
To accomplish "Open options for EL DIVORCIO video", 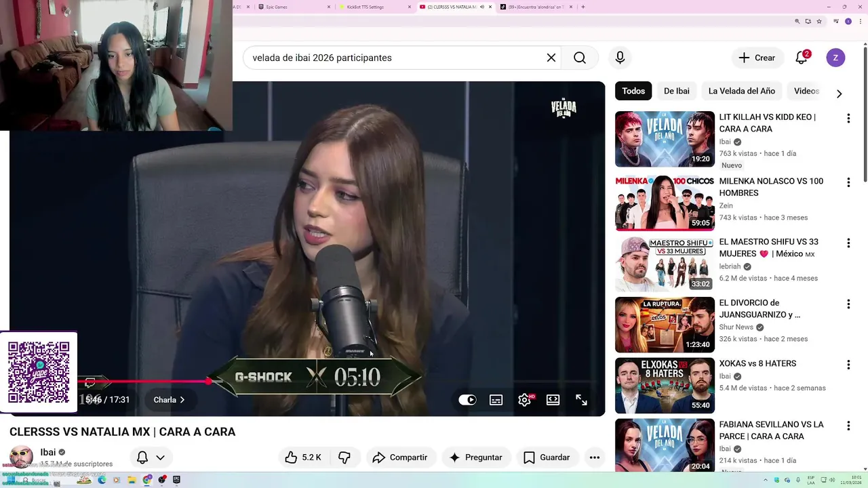I will point(848,304).
